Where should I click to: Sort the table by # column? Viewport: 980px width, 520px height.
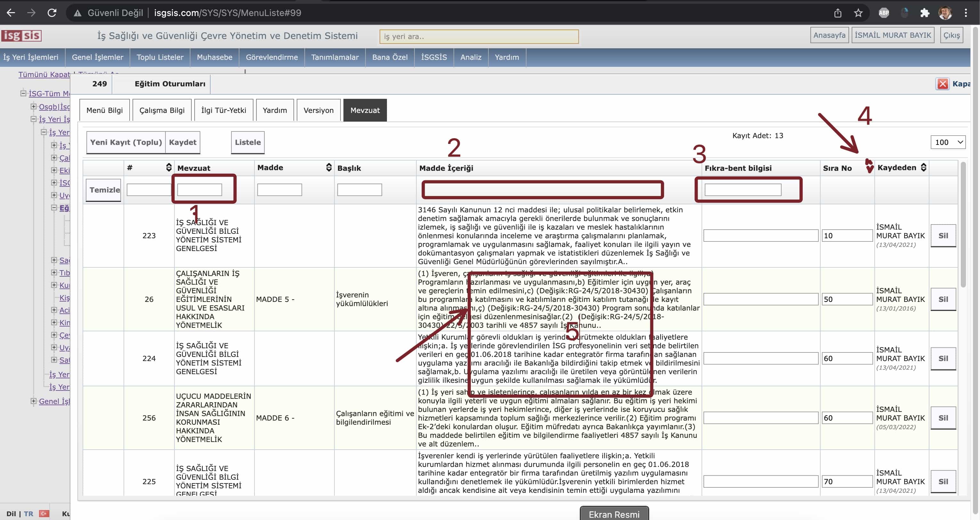coord(169,167)
